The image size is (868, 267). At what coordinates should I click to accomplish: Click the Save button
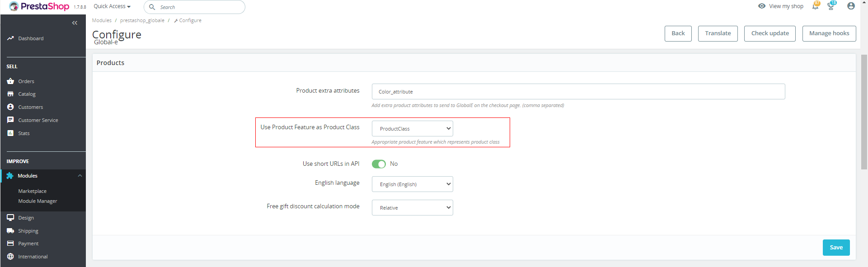click(836, 248)
